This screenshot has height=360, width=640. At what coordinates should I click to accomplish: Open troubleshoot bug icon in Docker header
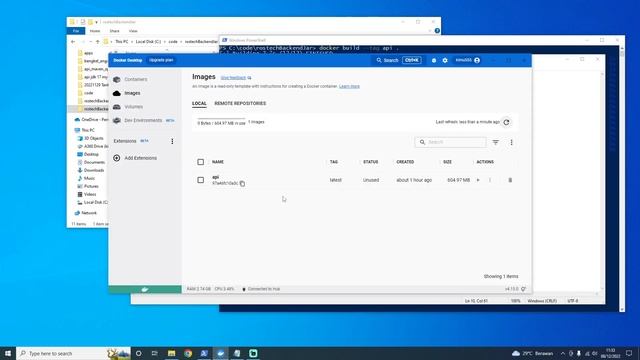[x=434, y=60]
